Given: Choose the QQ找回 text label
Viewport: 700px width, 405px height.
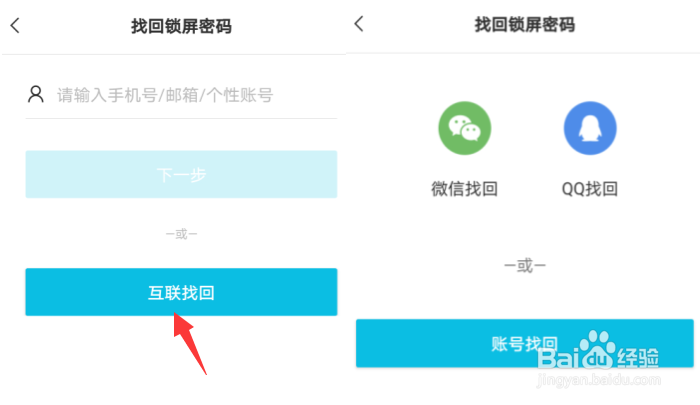Looking at the screenshot, I should click(x=590, y=189).
